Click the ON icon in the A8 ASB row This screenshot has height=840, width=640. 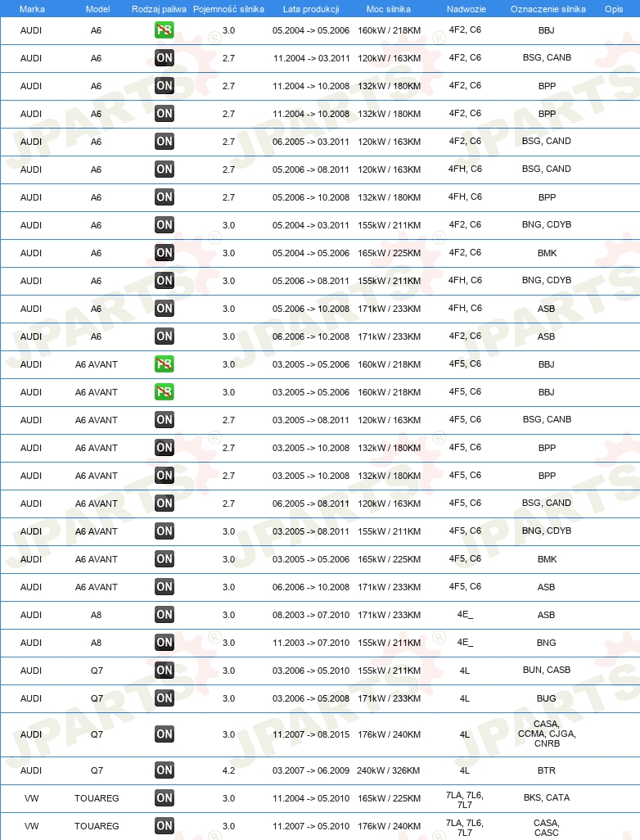pos(164,615)
